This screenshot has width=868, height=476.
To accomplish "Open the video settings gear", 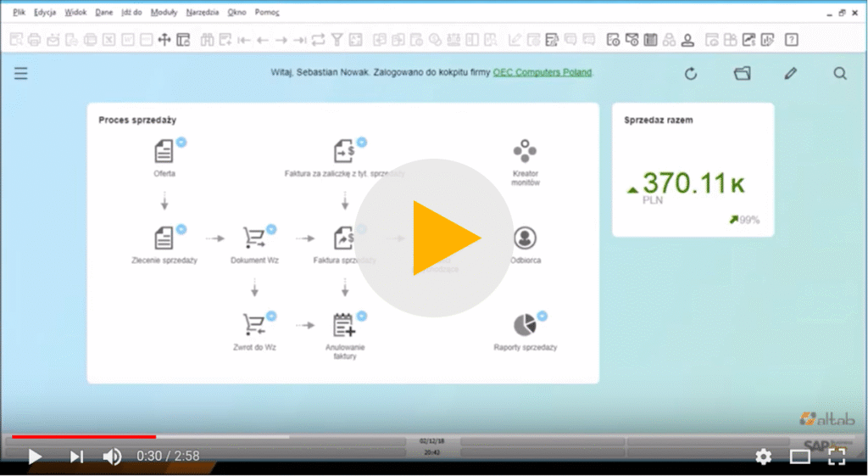I will click(764, 456).
